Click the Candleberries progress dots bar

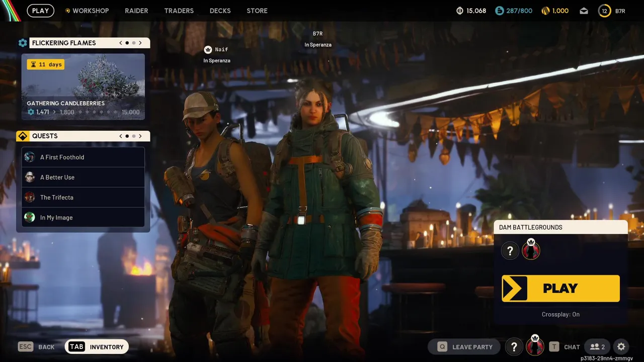click(98, 112)
